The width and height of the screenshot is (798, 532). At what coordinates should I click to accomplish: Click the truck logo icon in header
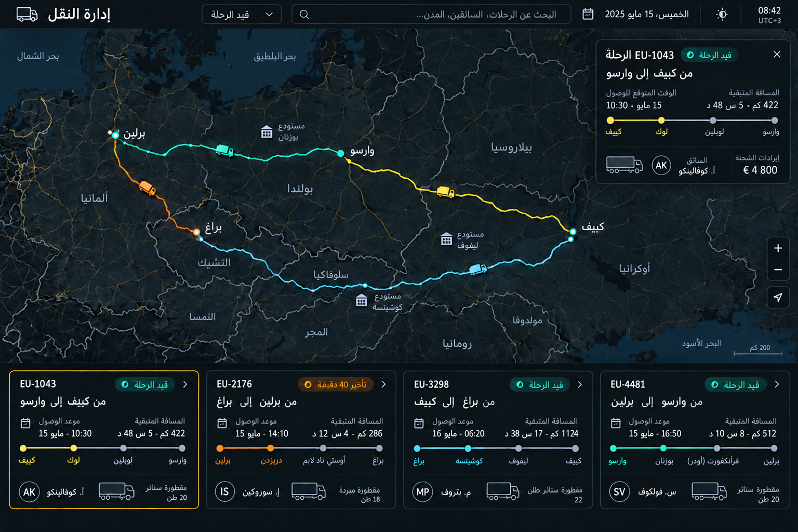(27, 14)
